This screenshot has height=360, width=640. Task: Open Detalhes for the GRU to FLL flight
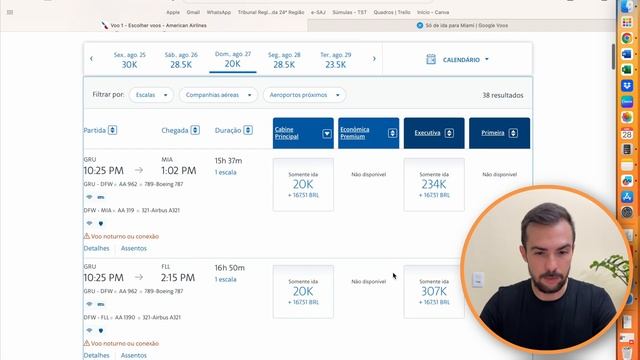(x=97, y=355)
